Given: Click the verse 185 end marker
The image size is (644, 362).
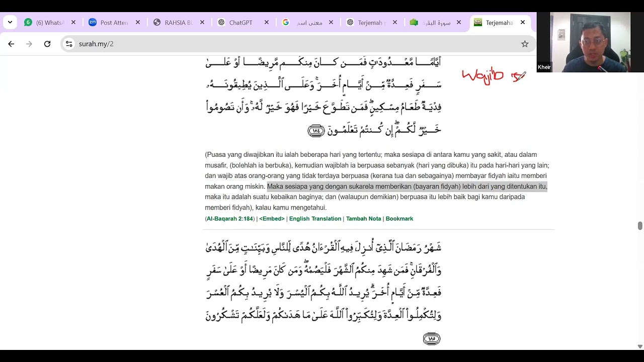Looking at the screenshot, I should (x=432, y=339).
